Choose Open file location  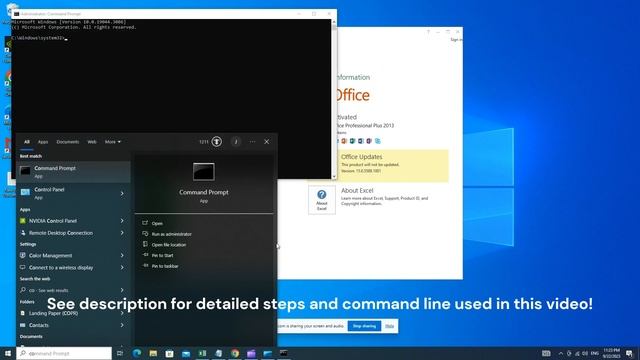[169, 245]
